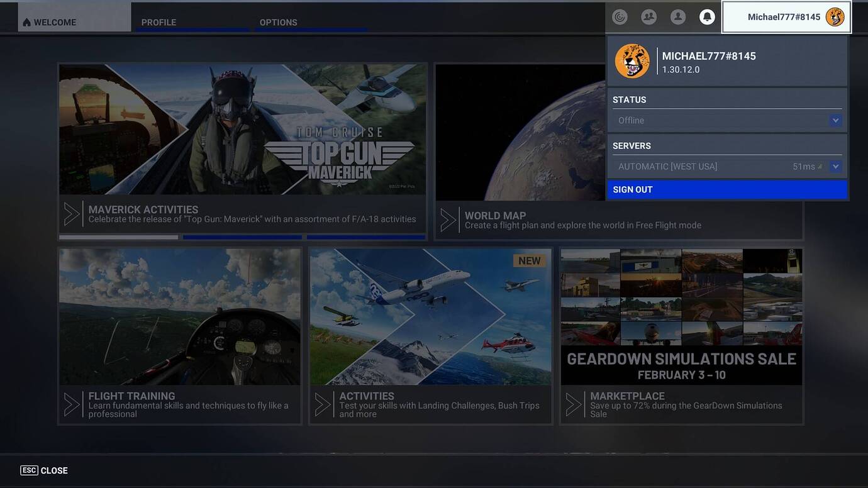
Task: Click the single-person icon in top bar
Action: click(677, 17)
